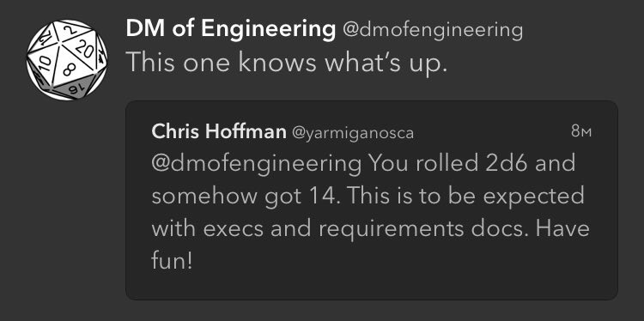Click the 20 face on dice avatar
The height and width of the screenshot is (321, 644).
[83, 48]
